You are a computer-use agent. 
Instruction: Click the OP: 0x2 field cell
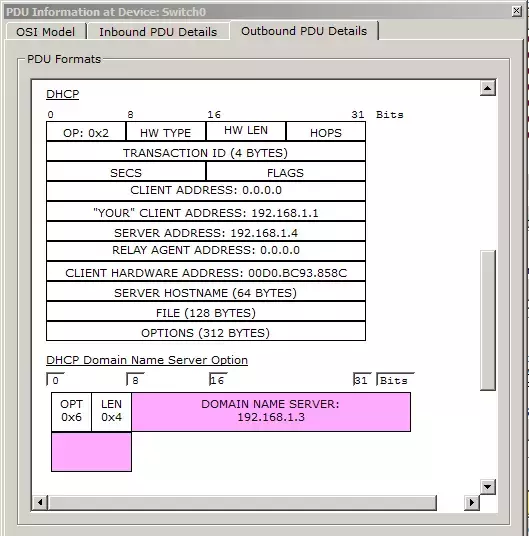coord(86,131)
